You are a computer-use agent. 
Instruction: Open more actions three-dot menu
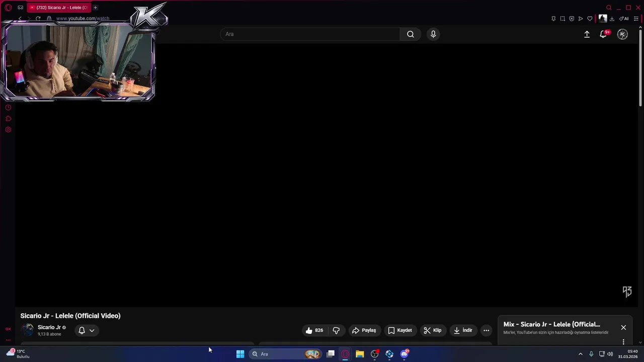click(486, 330)
